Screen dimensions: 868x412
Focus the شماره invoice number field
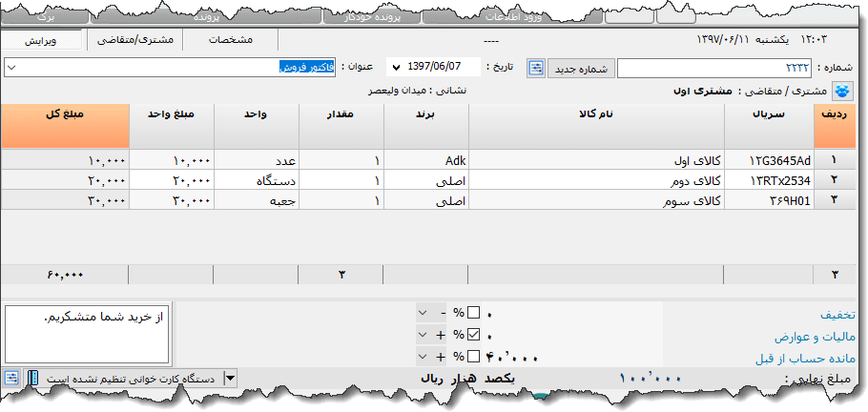tap(714, 68)
